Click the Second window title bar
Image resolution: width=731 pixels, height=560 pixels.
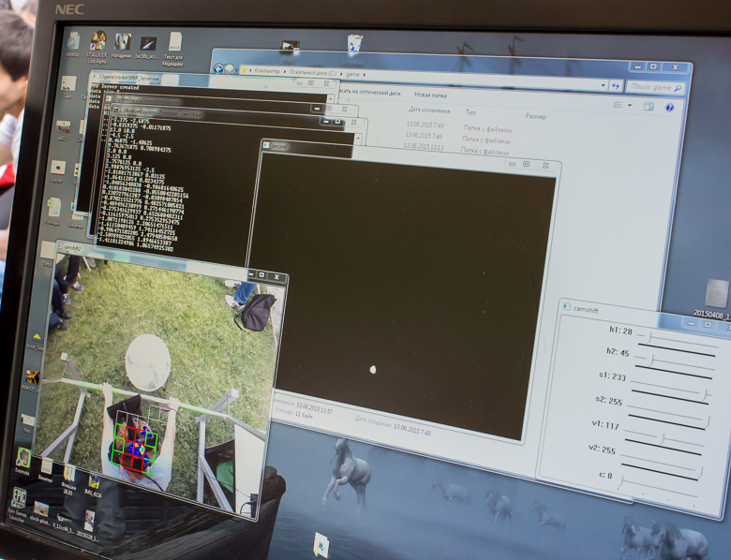(410, 155)
